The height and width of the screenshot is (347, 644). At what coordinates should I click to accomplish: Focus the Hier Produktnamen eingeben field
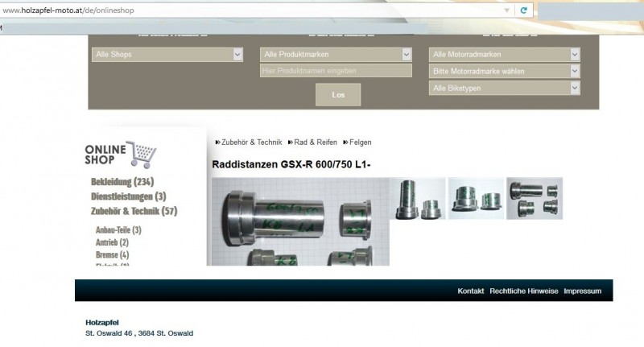pos(336,71)
